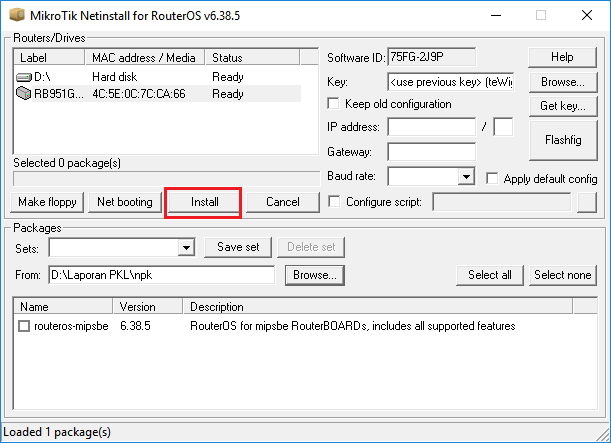611x443 pixels.
Task: Browse for the packages folder
Action: (x=314, y=275)
